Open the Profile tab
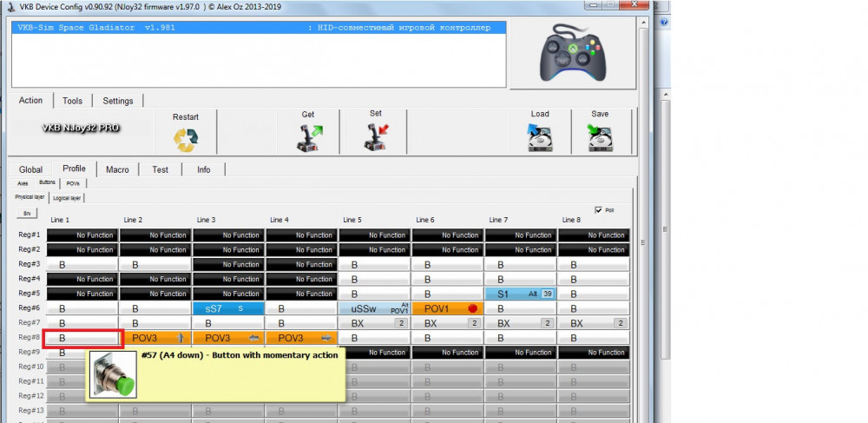Viewport: 868px width, 423px height. [x=74, y=169]
